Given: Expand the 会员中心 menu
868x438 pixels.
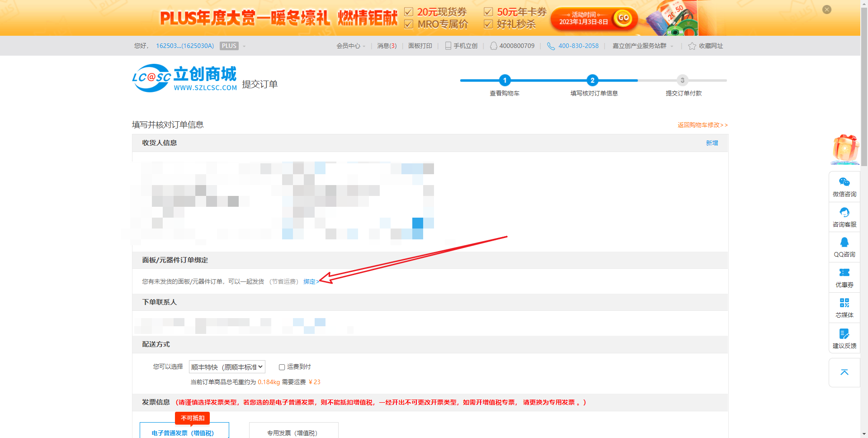Looking at the screenshot, I should click(x=351, y=46).
